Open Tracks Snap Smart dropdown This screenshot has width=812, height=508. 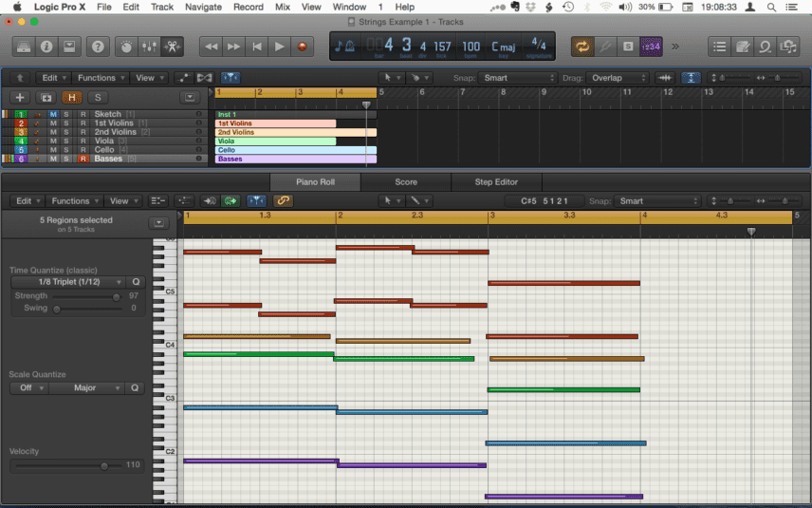(x=517, y=78)
